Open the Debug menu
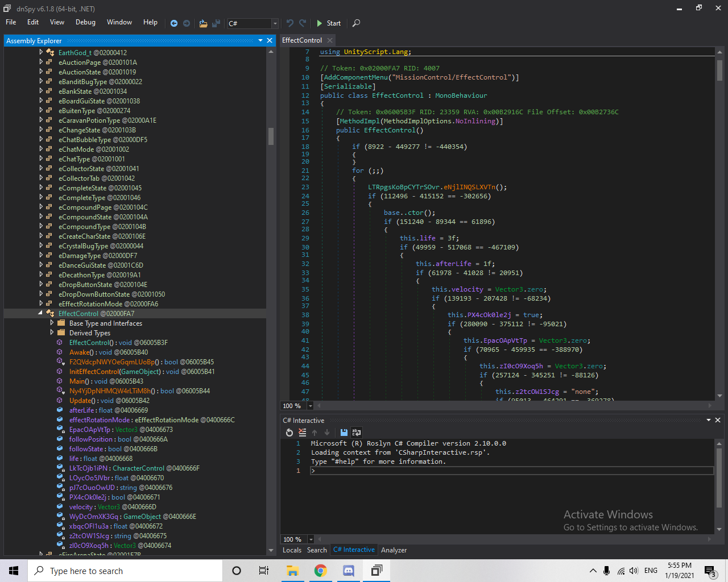This screenshot has height=582, width=728. point(85,22)
